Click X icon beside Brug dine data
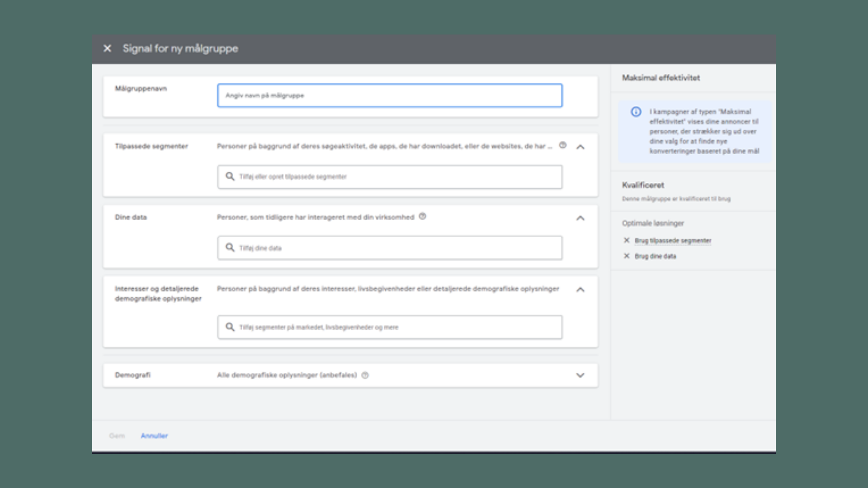The height and width of the screenshot is (488, 868). tap(627, 256)
